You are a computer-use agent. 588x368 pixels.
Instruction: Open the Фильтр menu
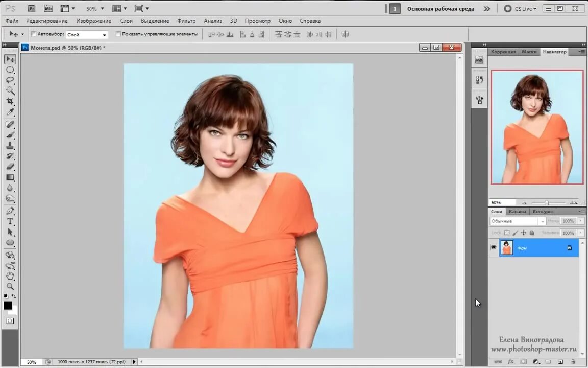click(186, 21)
